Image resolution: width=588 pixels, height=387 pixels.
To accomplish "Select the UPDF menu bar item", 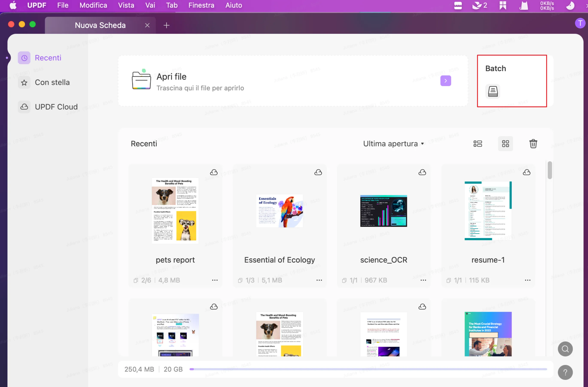I will (37, 5).
